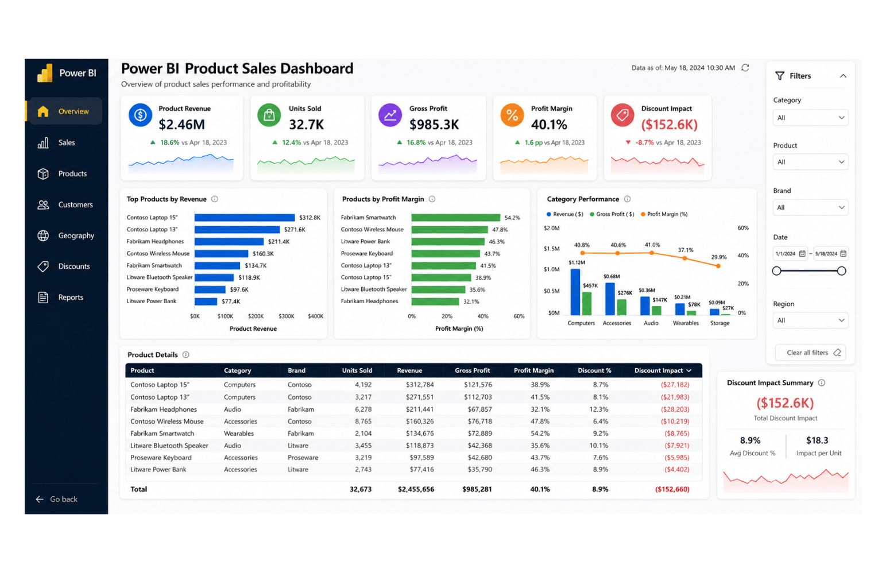Click the Products box icon
The width and height of the screenshot is (882, 588).
(x=43, y=173)
